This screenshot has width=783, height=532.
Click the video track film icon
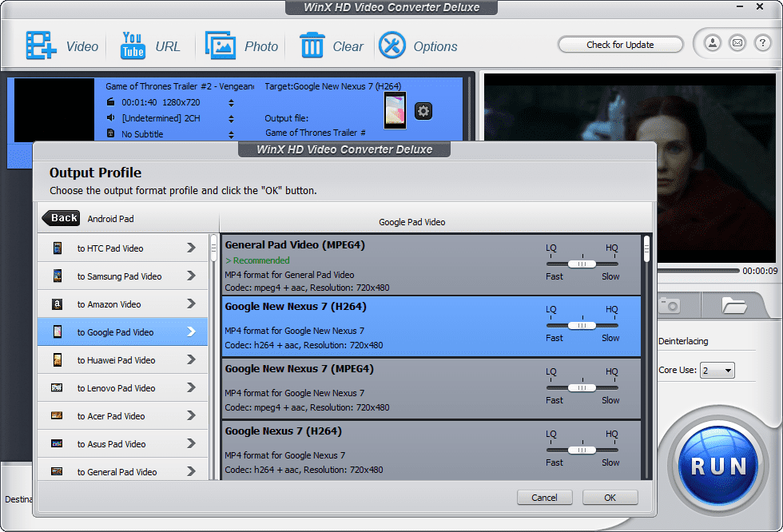[x=111, y=101]
